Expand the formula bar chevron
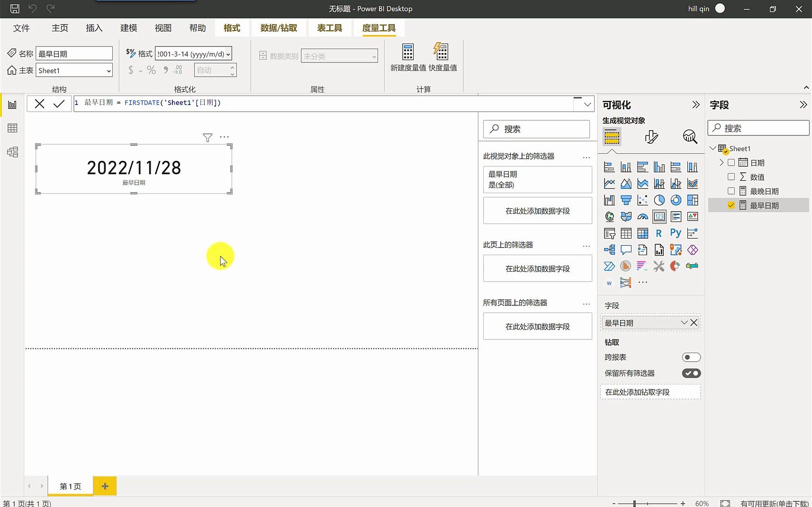The image size is (812, 507). click(587, 104)
